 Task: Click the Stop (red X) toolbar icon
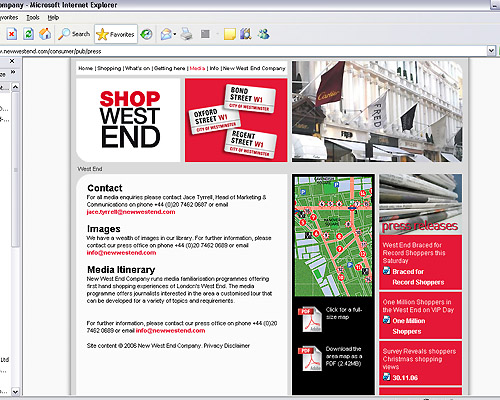[12, 34]
